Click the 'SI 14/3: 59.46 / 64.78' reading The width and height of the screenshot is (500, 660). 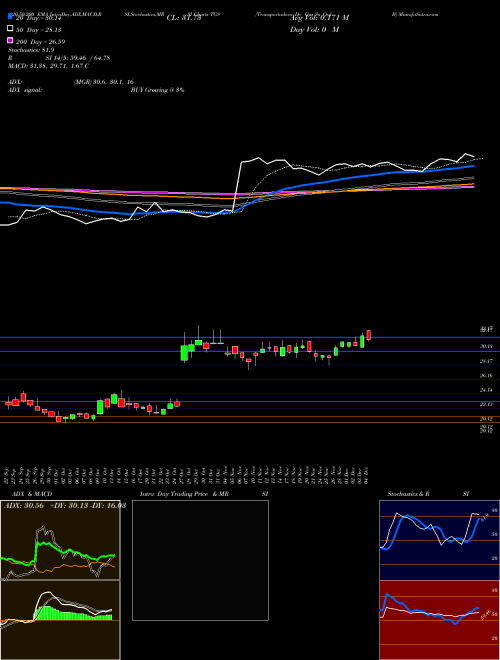pos(78,58)
